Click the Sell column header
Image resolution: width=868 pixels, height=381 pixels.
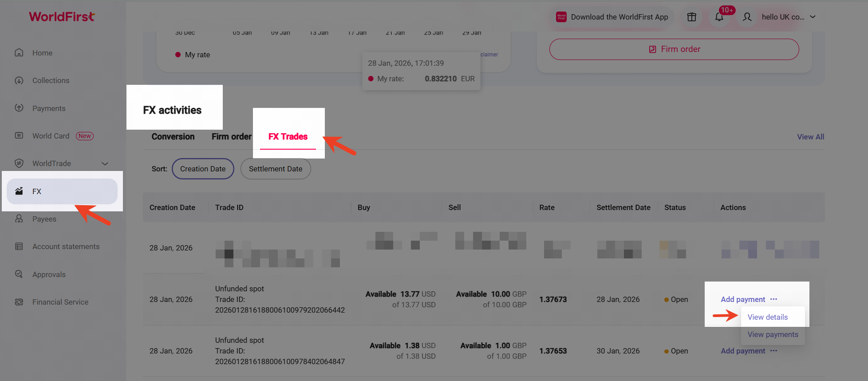point(454,207)
